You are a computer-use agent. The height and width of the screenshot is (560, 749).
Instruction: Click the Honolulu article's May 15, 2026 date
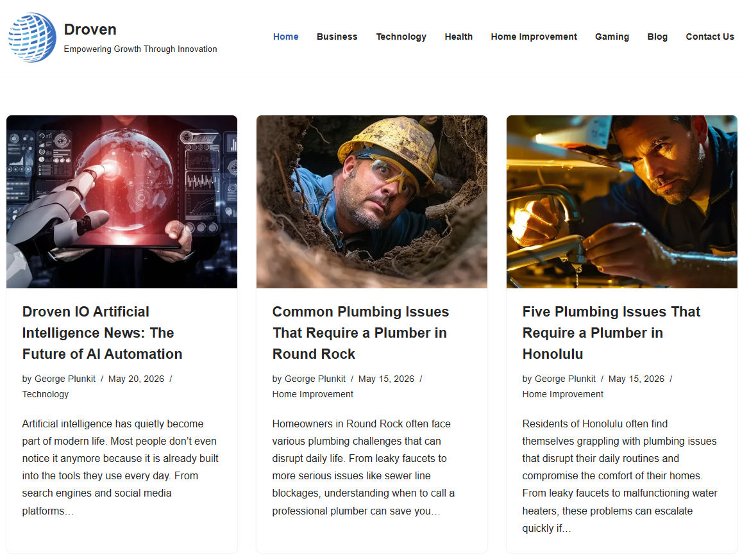tap(636, 379)
